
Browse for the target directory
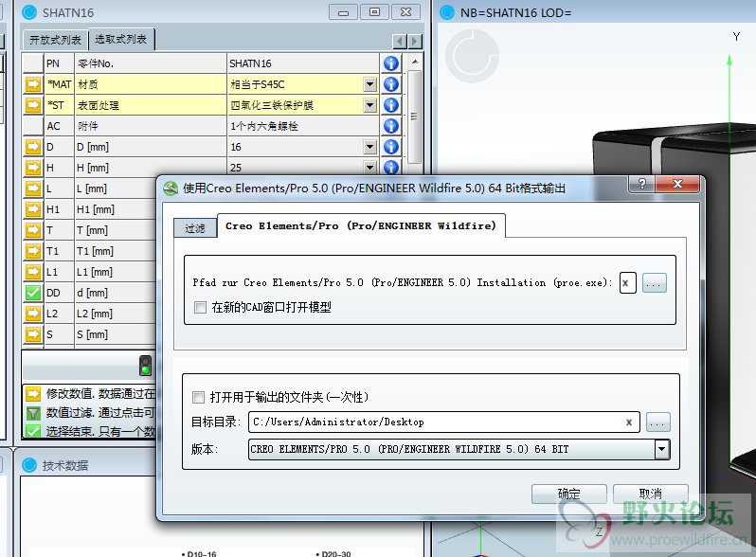(657, 422)
